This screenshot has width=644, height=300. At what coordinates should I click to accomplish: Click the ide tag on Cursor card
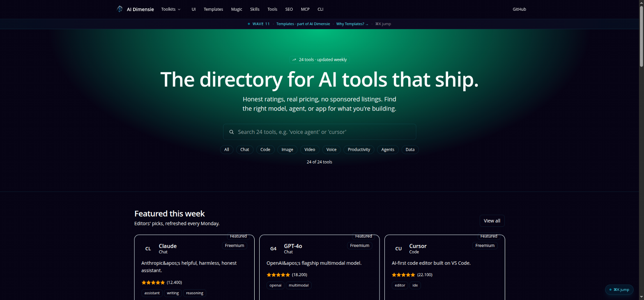tap(415, 285)
